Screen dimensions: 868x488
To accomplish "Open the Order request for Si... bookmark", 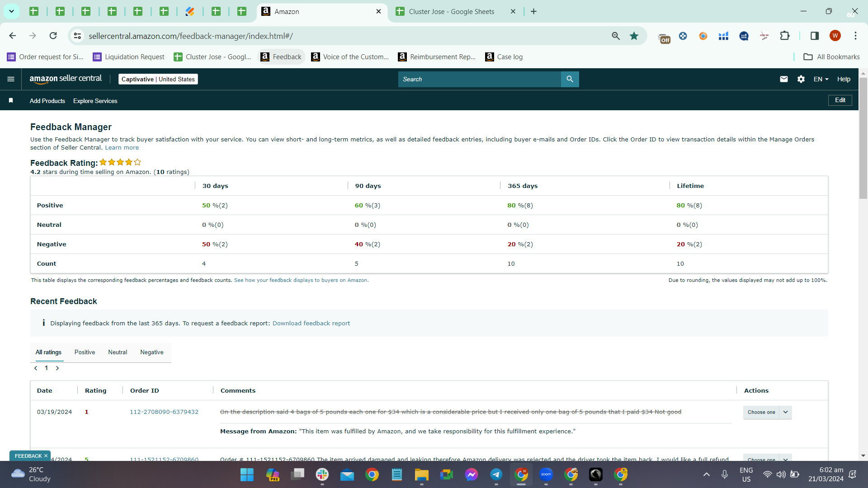I will tap(45, 57).
